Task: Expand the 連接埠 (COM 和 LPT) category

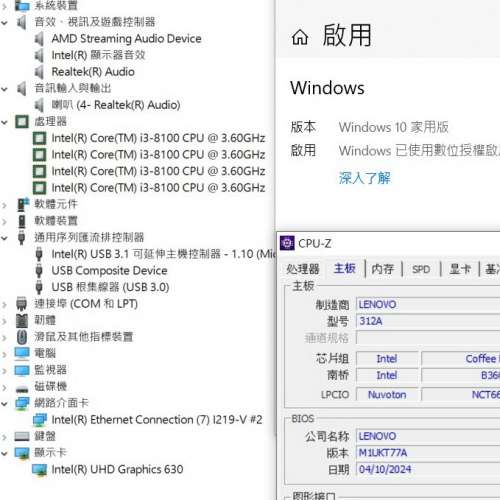Action: pos(4,304)
